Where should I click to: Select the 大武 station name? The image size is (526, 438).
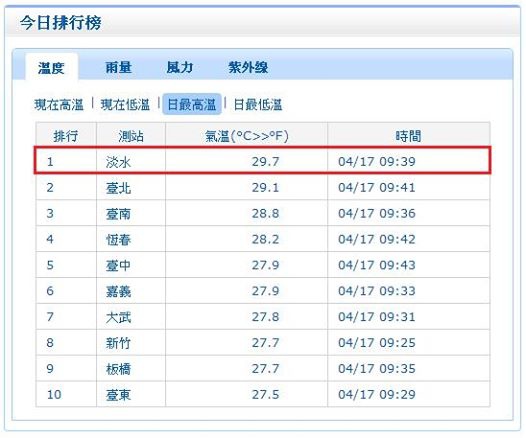tap(118, 317)
